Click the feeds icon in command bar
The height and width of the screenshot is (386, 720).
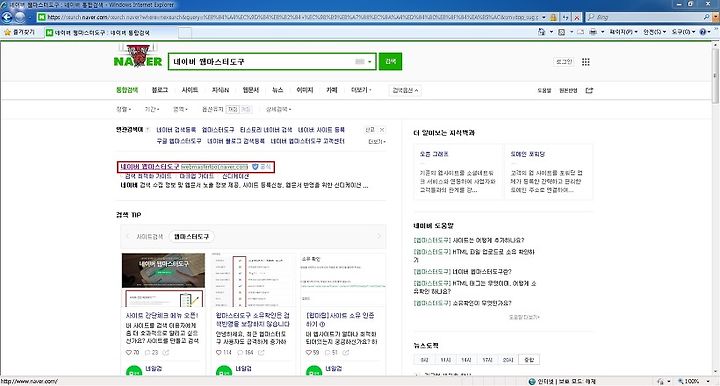tap(561, 32)
